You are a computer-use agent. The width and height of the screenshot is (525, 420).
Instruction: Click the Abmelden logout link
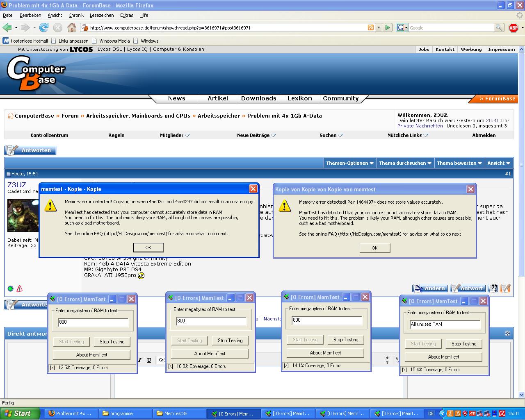(484, 135)
